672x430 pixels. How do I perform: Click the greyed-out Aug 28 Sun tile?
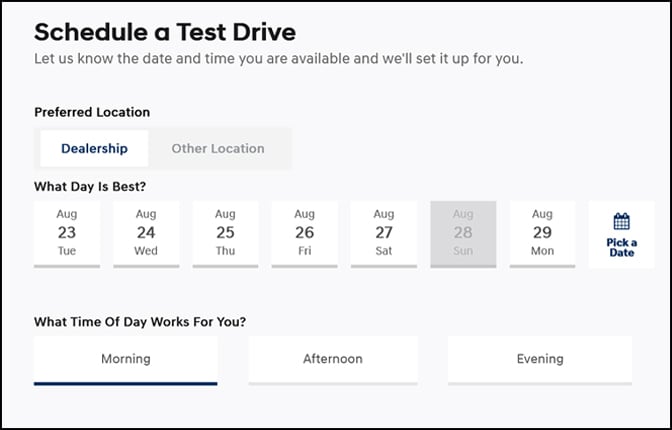pos(463,233)
